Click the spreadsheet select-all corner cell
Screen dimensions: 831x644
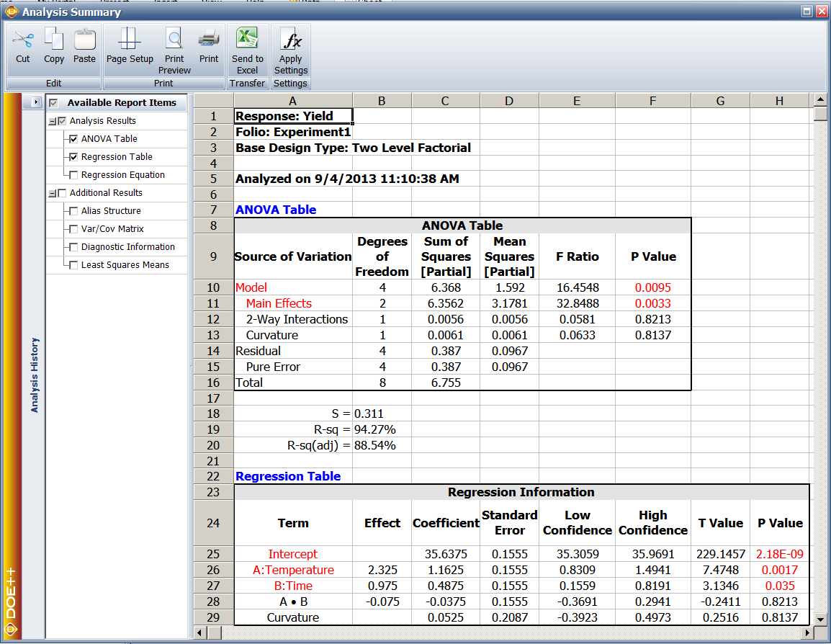point(214,101)
